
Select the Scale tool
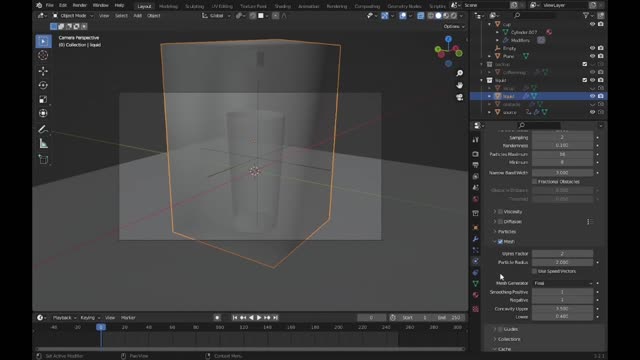[43, 100]
